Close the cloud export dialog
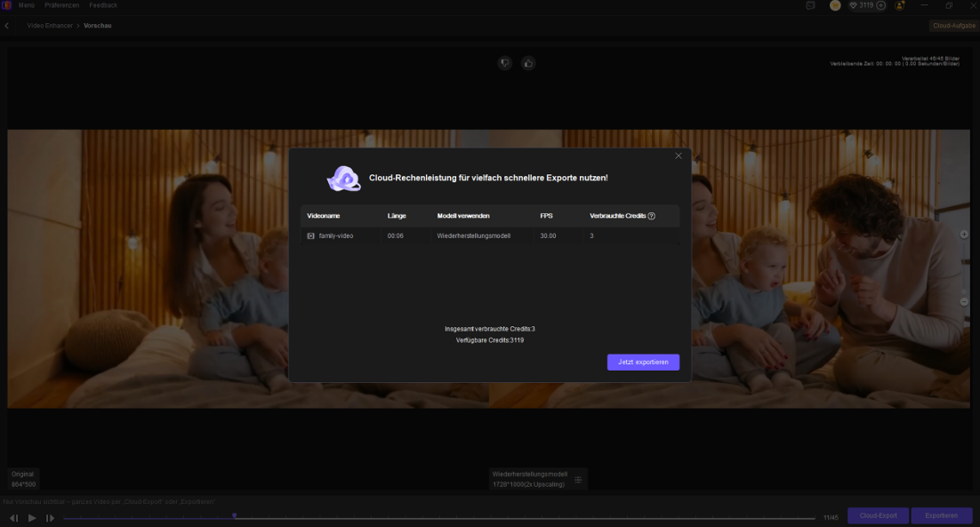980x527 pixels. pos(679,156)
